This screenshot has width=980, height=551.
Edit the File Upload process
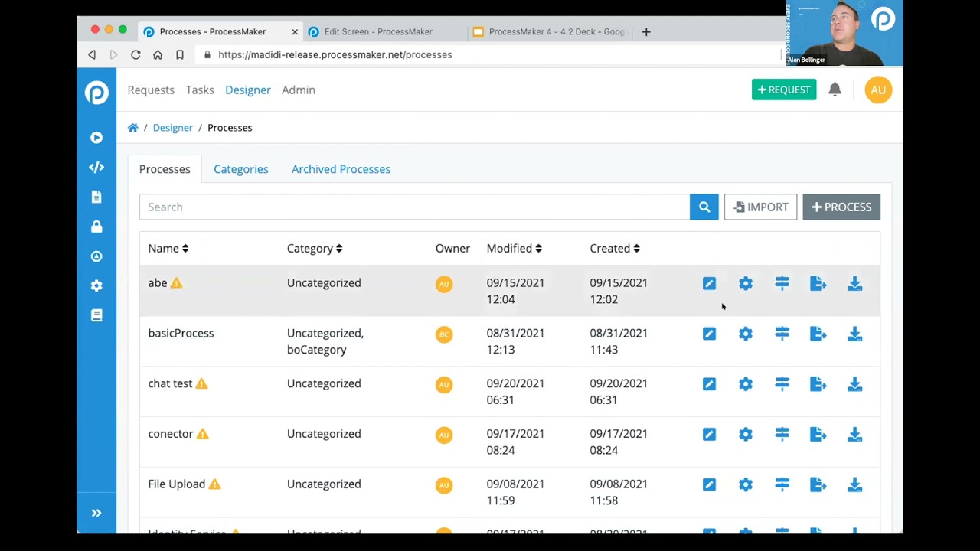point(709,485)
